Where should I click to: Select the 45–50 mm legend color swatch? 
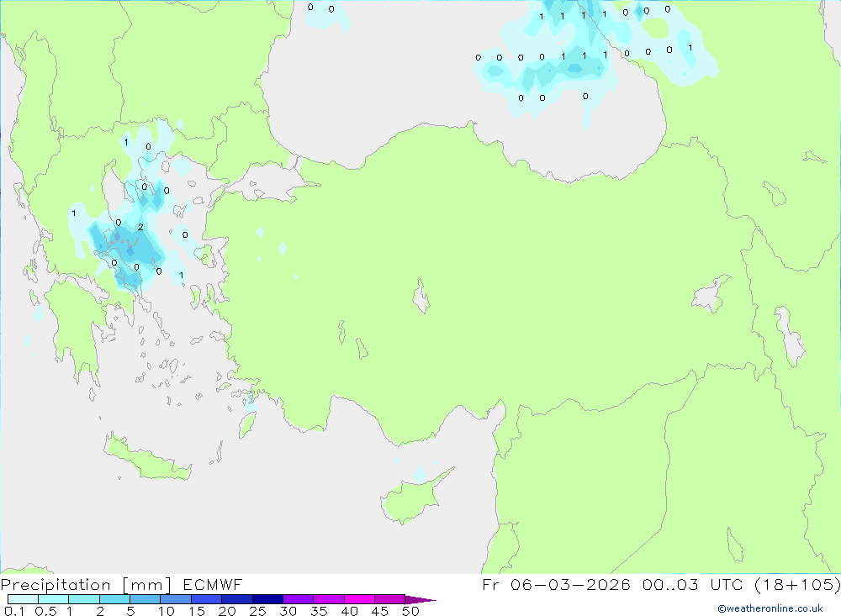pyautogui.click(x=390, y=599)
